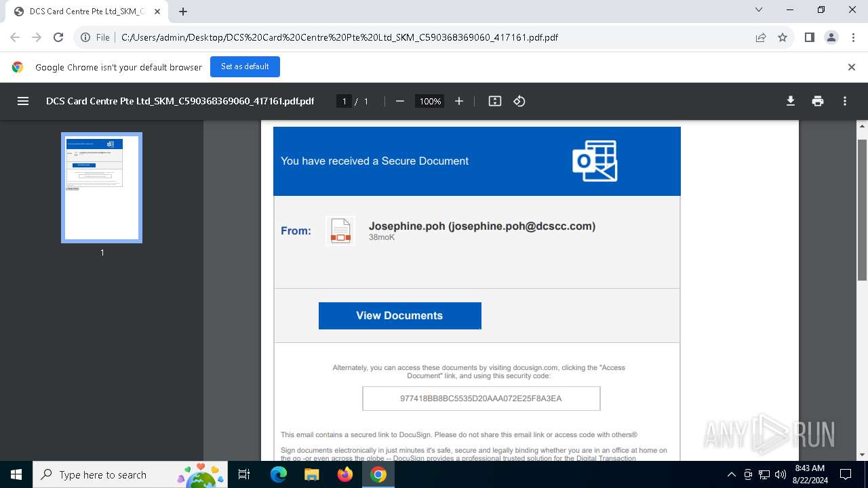Screen dimensions: 868x488
Task: Click the PDF file name title
Action: [x=180, y=101]
